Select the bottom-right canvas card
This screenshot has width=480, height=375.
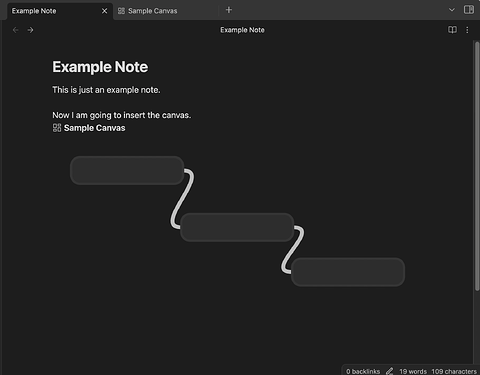point(348,272)
